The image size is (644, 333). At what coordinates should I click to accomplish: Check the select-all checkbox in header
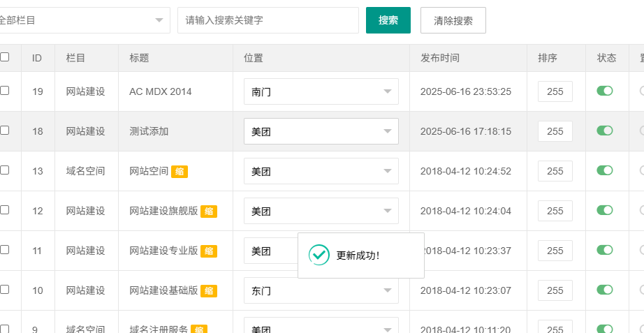[x=5, y=57]
